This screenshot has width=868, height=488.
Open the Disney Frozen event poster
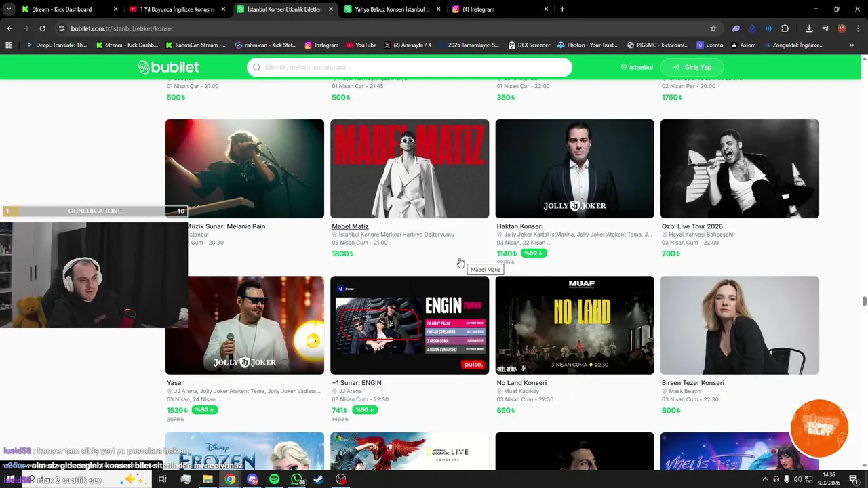245,451
